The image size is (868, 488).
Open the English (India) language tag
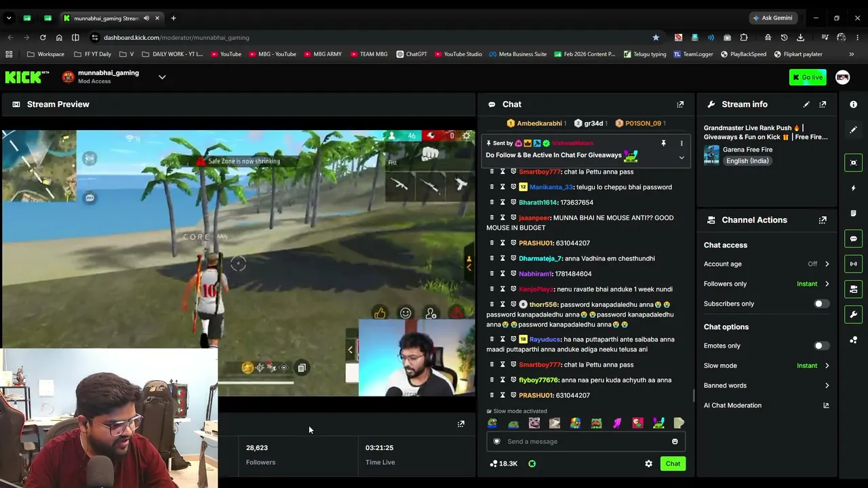(x=747, y=161)
